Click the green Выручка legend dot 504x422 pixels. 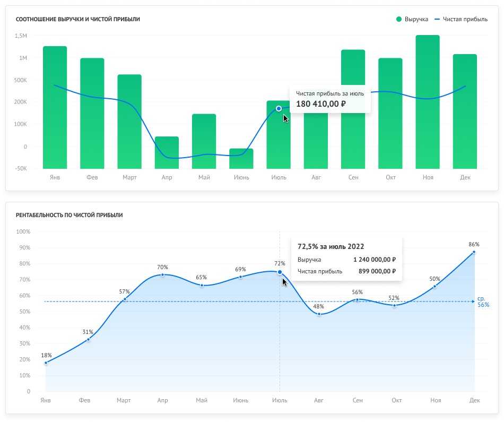(x=399, y=19)
